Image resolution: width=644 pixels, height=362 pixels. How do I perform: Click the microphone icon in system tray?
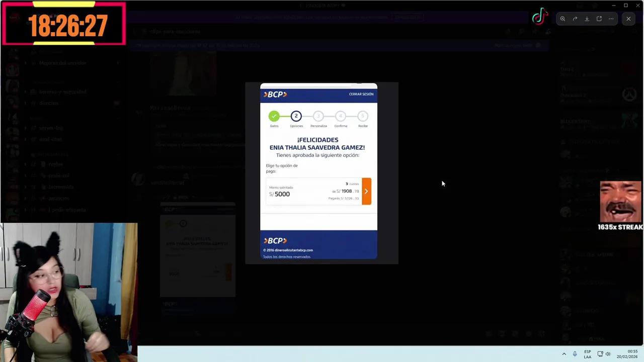[575, 354]
